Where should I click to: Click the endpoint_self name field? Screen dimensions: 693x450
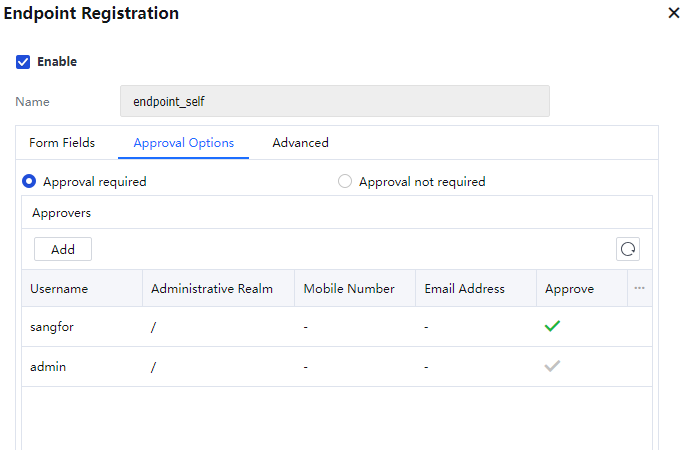pos(334,101)
